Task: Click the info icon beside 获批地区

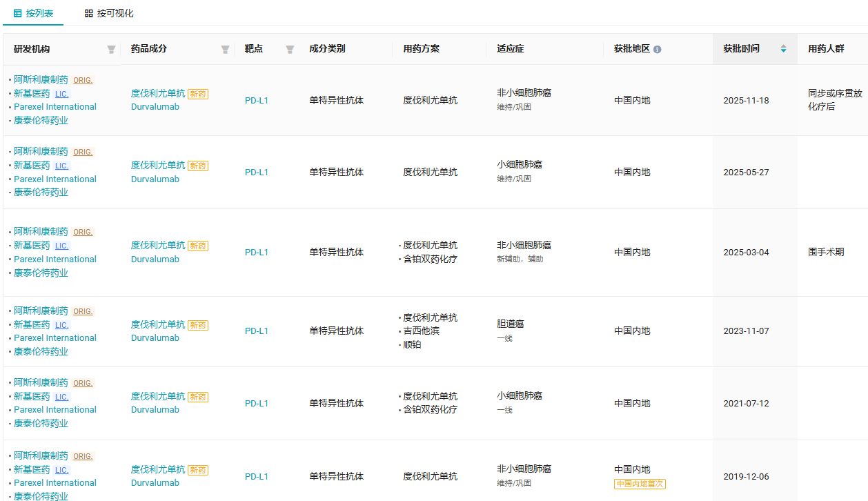Action: [657, 50]
